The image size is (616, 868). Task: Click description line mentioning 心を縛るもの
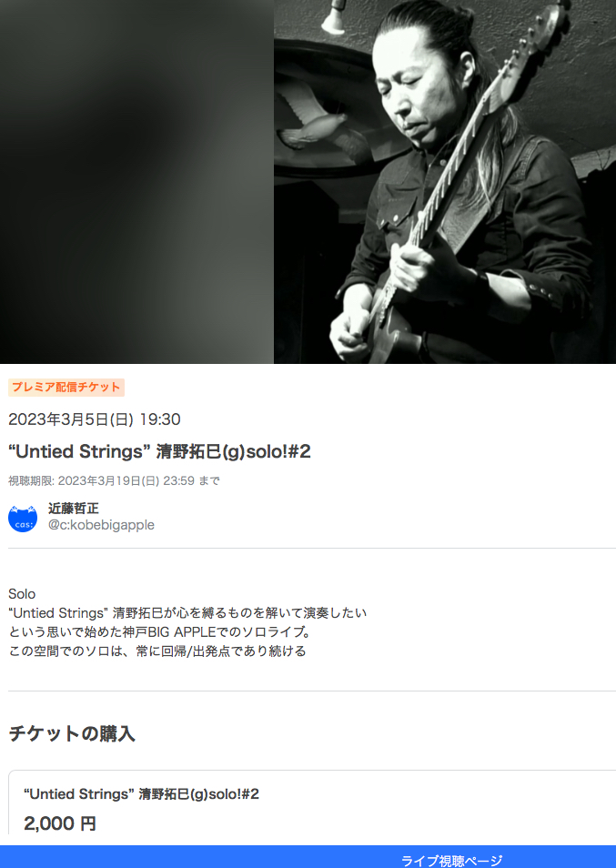[x=187, y=613]
